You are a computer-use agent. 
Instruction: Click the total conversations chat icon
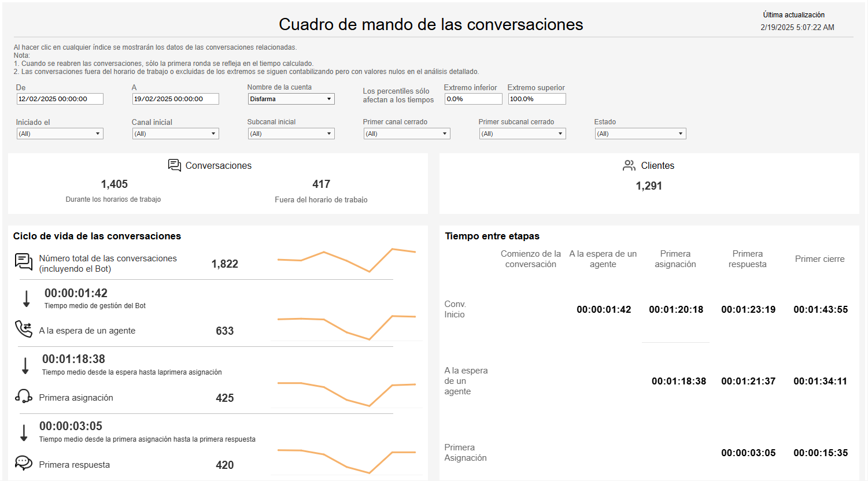(24, 262)
